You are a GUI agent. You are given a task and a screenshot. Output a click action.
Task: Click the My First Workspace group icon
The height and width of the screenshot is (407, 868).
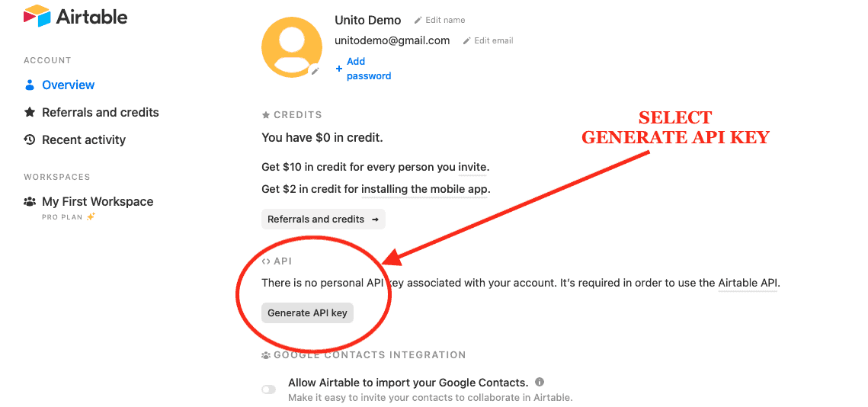click(x=29, y=201)
